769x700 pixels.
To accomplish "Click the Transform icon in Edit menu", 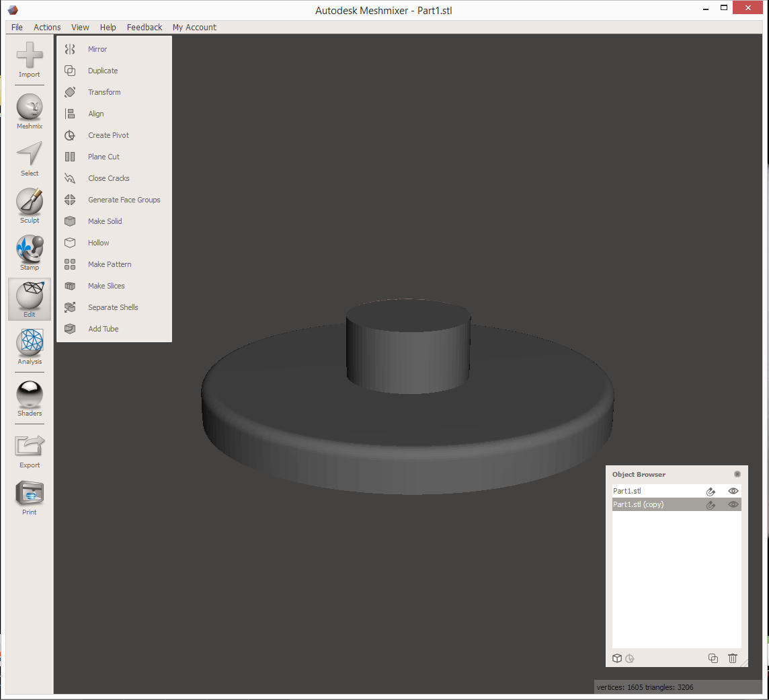I will tap(70, 92).
